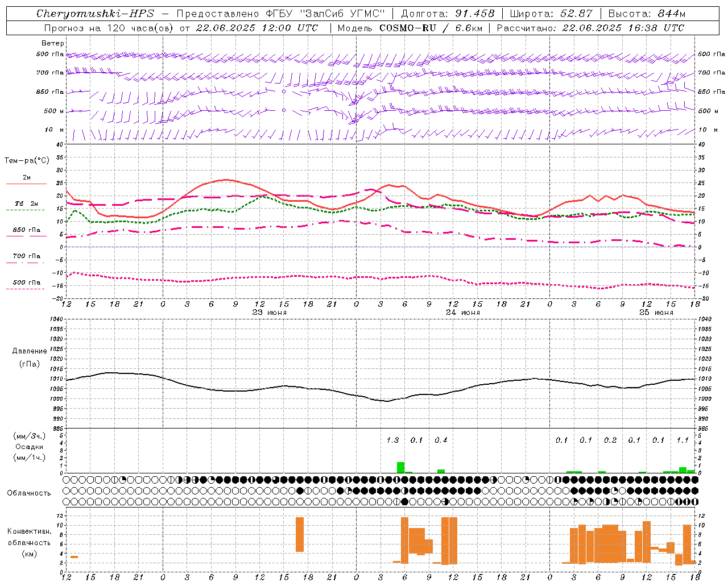Click the 'Td 2м' dew point legend label
Image resolution: width=728 pixels, height=582 pixels.
pos(26,203)
